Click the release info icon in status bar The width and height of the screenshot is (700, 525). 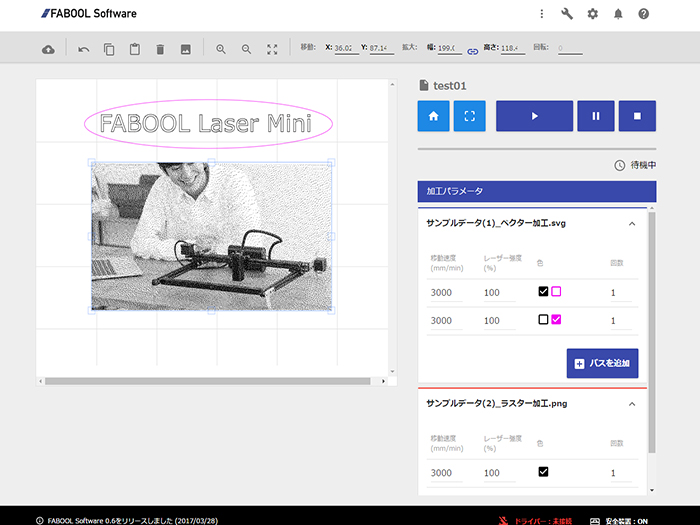40,521
